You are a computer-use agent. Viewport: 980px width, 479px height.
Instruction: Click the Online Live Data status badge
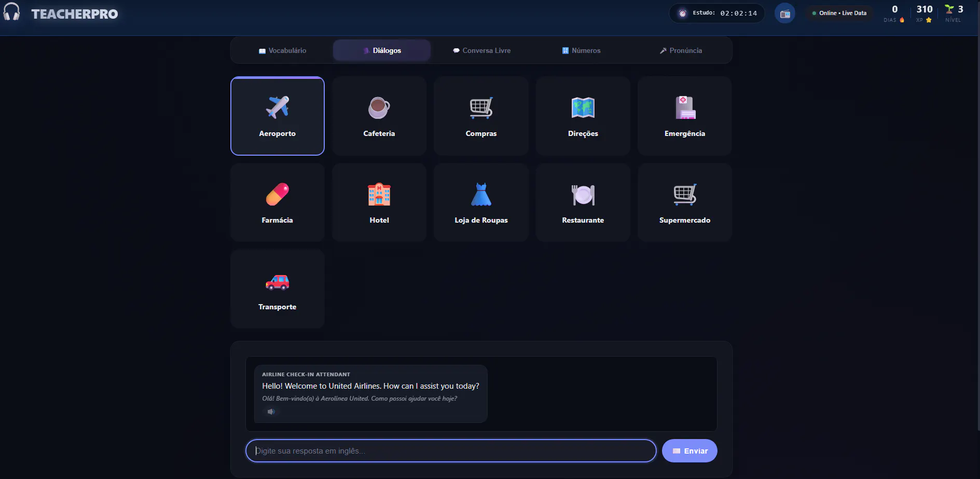point(839,13)
